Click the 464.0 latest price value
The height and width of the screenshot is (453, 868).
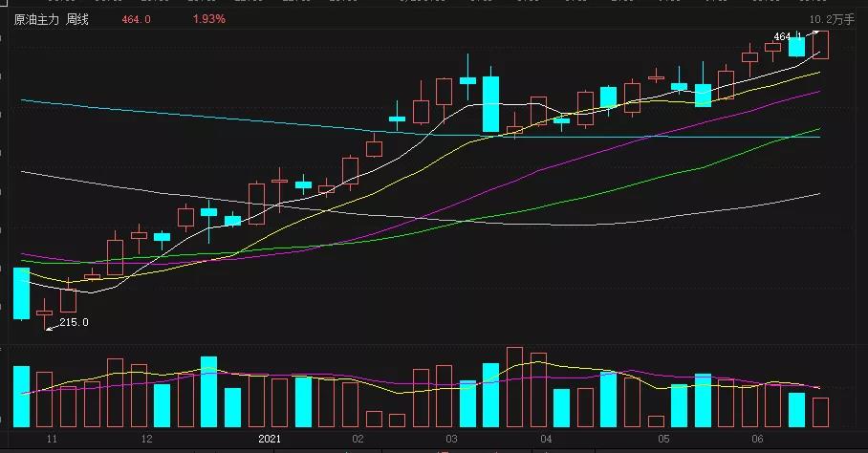[137, 19]
